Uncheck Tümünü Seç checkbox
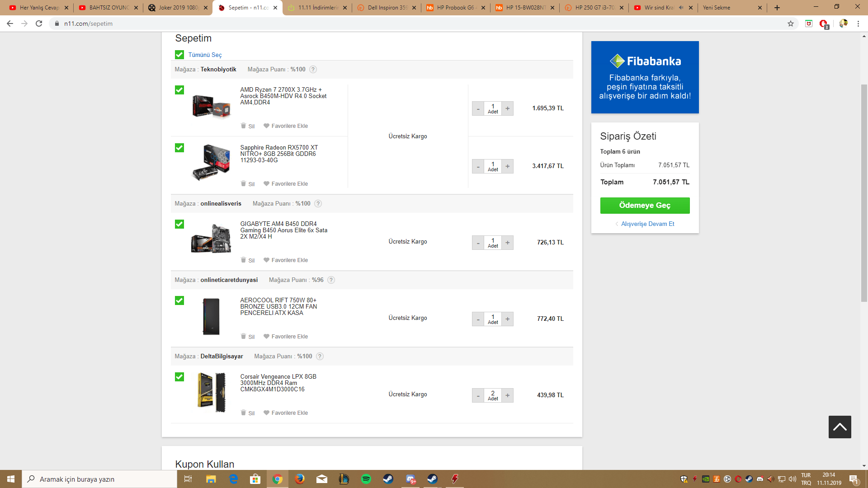 pyautogui.click(x=179, y=55)
